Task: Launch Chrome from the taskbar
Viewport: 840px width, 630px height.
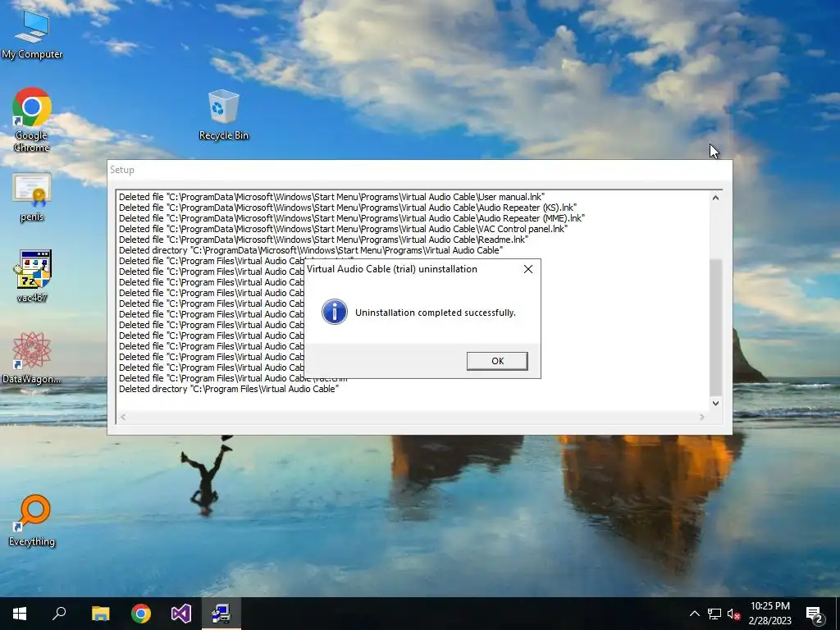Action: (x=141, y=614)
